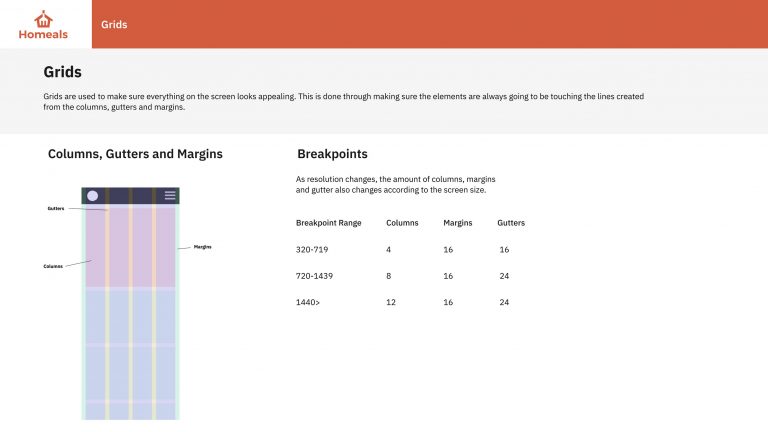The width and height of the screenshot is (768, 432).
Task: Click the Columns, Gutters and Margins heading
Action: click(135, 154)
